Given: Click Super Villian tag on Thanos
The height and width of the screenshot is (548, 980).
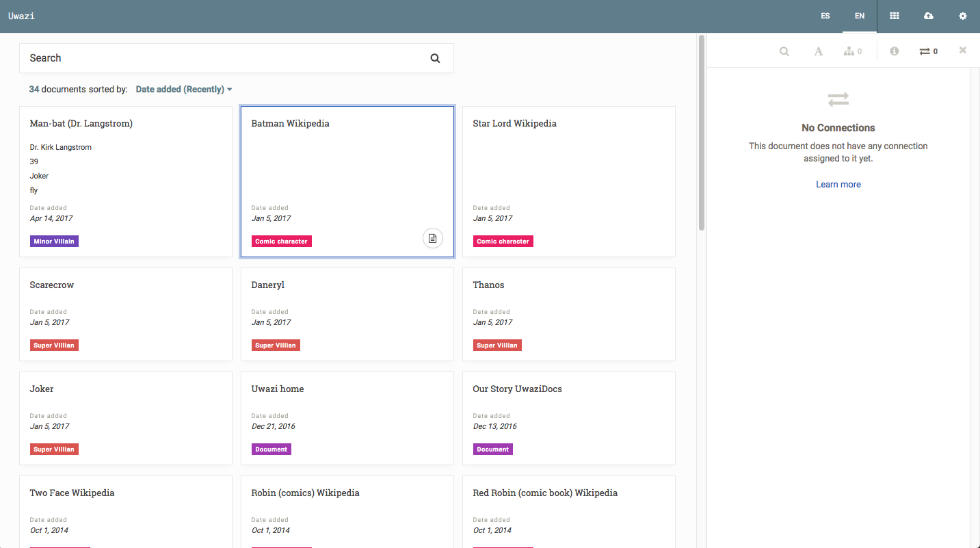Looking at the screenshot, I should point(497,345).
